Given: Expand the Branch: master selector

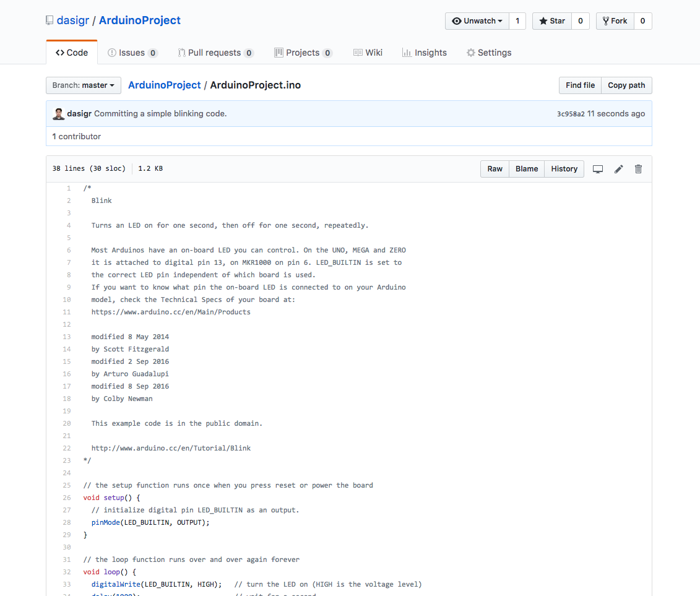Looking at the screenshot, I should (x=84, y=85).
